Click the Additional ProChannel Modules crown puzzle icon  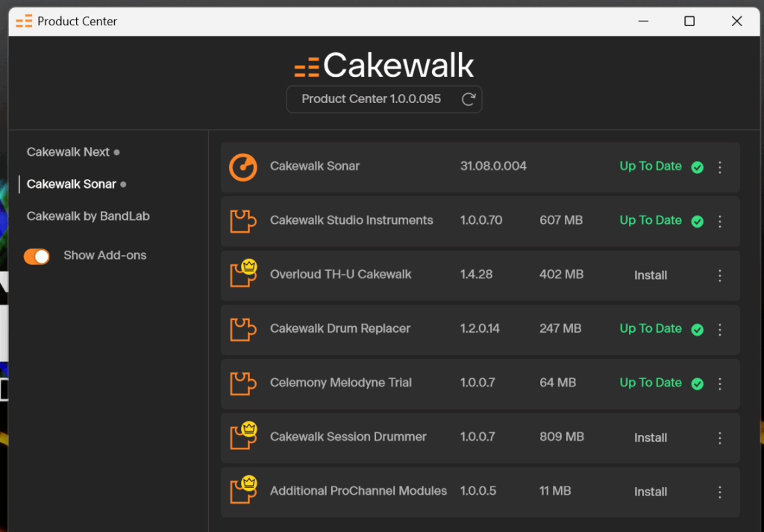(x=243, y=489)
